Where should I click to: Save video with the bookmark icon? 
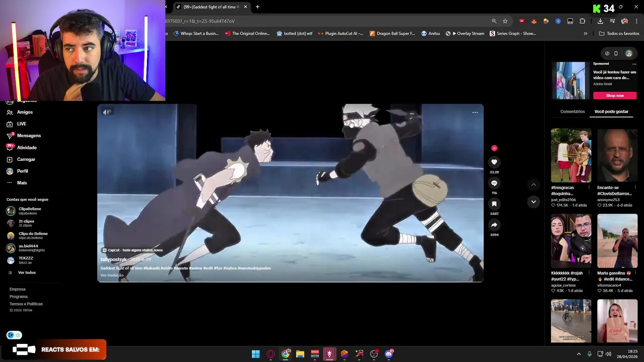(x=494, y=204)
